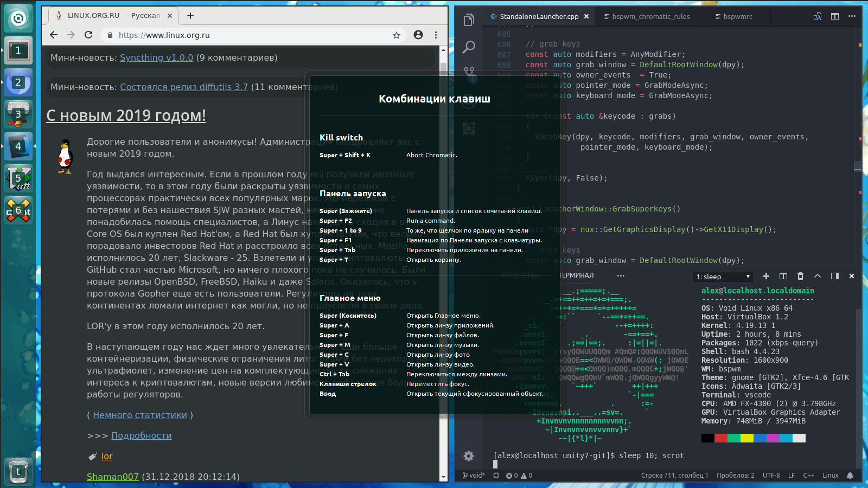Click the yellow swatch in neofetch palette
The width and height of the screenshot is (868, 488).
tap(747, 438)
